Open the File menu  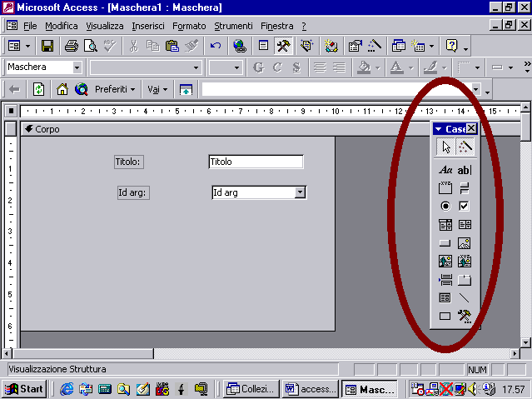tap(30, 26)
